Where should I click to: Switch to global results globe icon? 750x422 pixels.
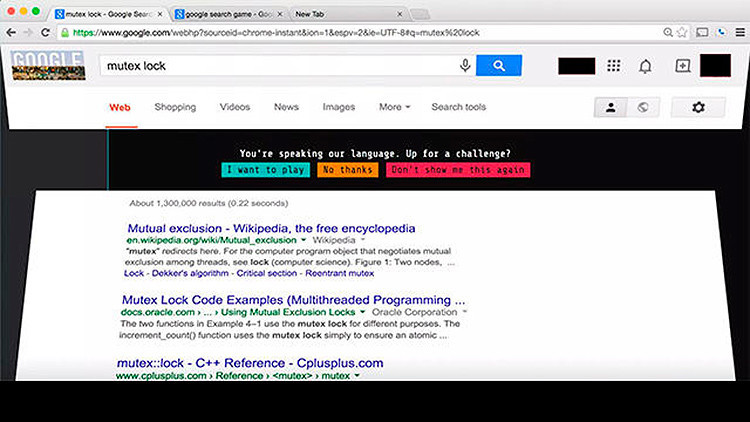[x=643, y=107]
